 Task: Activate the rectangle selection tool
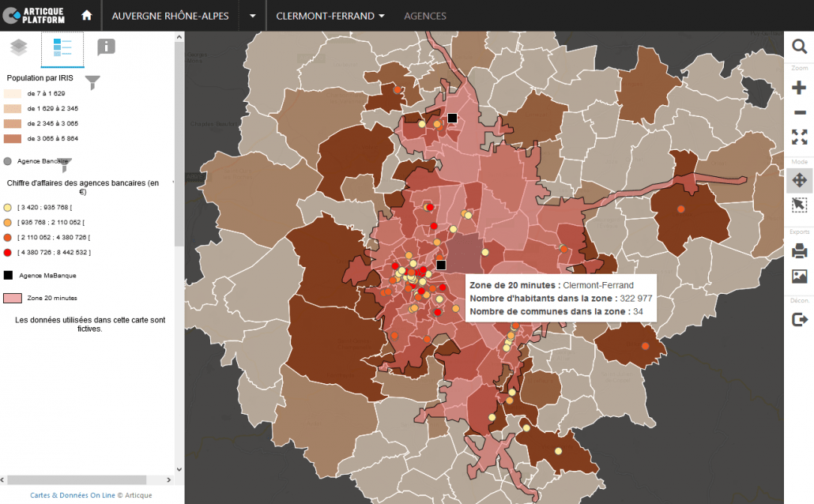799,205
